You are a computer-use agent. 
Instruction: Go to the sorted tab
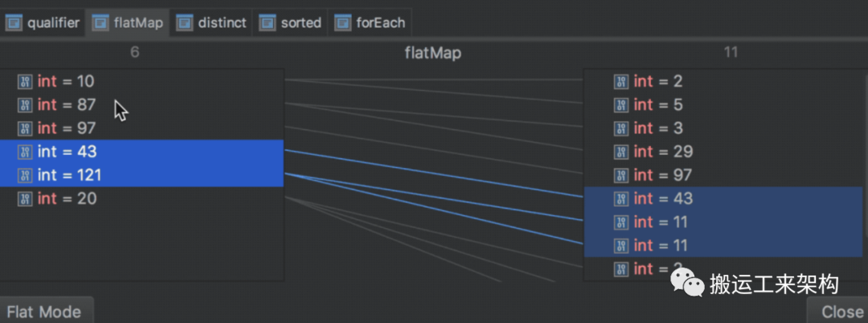click(291, 22)
